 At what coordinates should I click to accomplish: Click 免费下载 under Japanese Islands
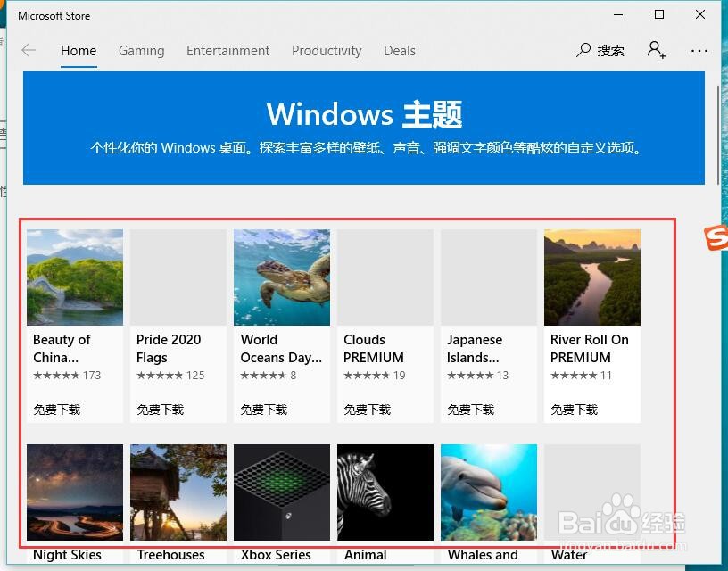pyautogui.click(x=471, y=410)
